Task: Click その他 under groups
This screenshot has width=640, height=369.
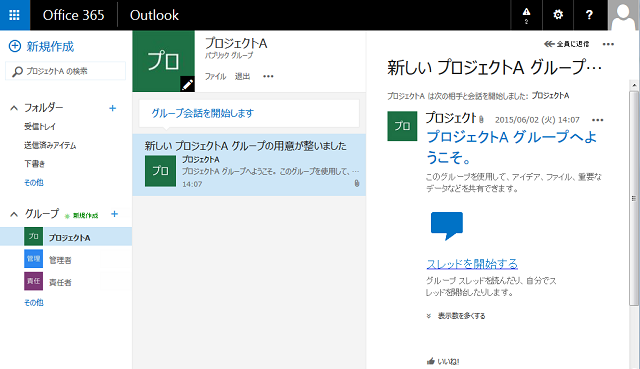Action: click(34, 302)
